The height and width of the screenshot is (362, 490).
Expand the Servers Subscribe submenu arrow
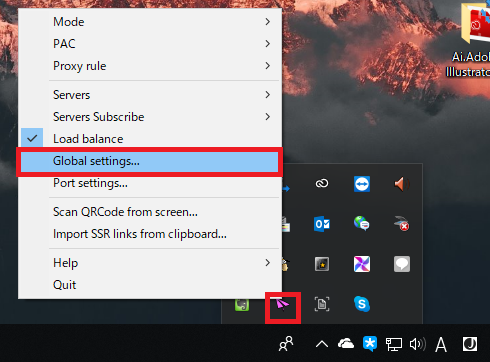[x=268, y=117]
